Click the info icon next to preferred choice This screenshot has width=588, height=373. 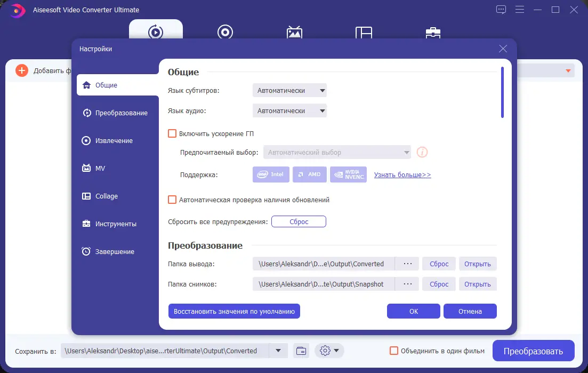(422, 153)
